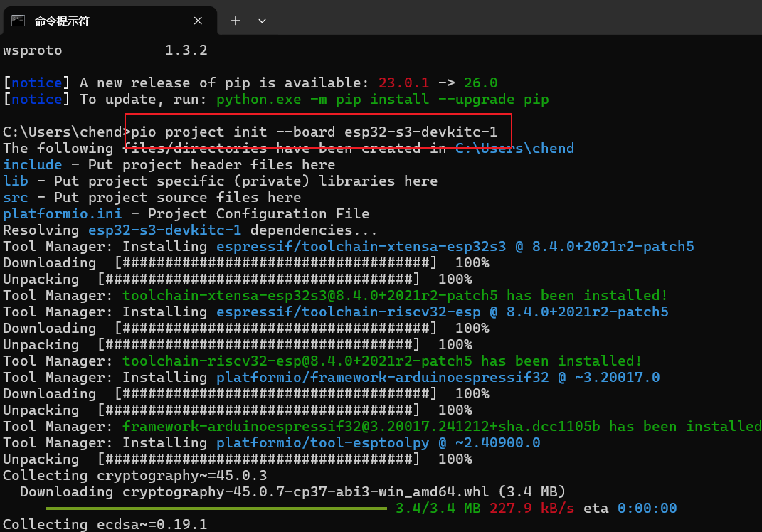762x532 pixels.
Task: Click version '1.3.2' next to wsproto
Action: (186, 50)
